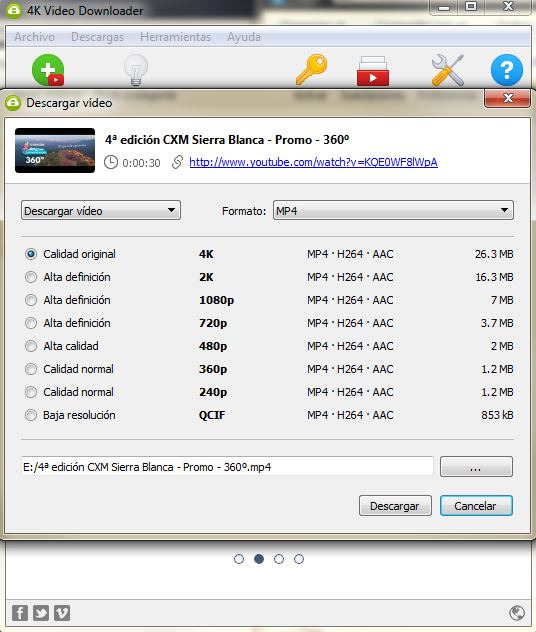Open the Descargar vídeo mode dropdown
The height and width of the screenshot is (632, 536).
[x=101, y=210]
